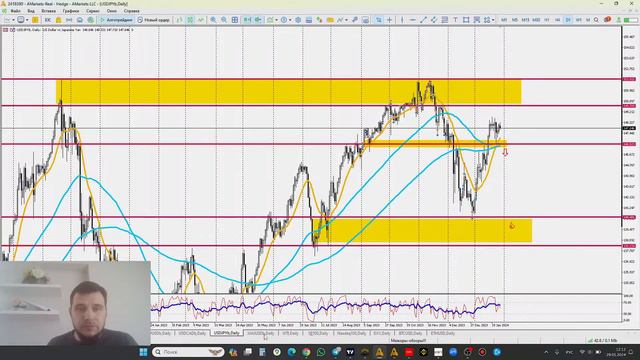640x360 pixels.
Task: Open the ETHUSD,Daily chart tab
Action: (x=442, y=333)
